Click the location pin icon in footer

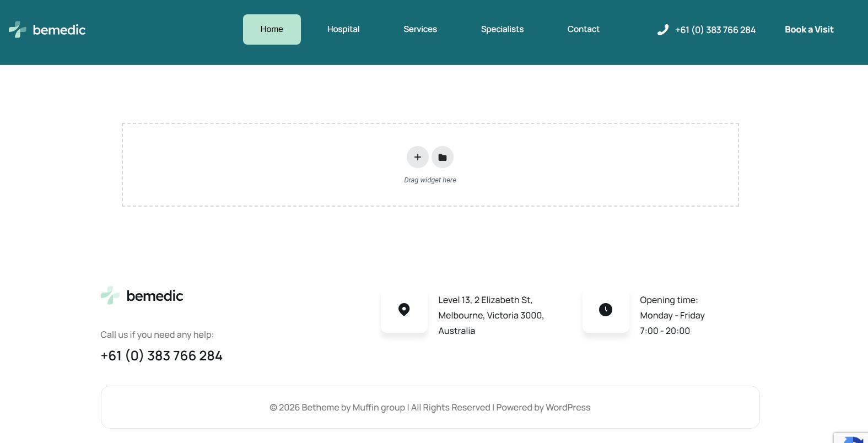(404, 310)
